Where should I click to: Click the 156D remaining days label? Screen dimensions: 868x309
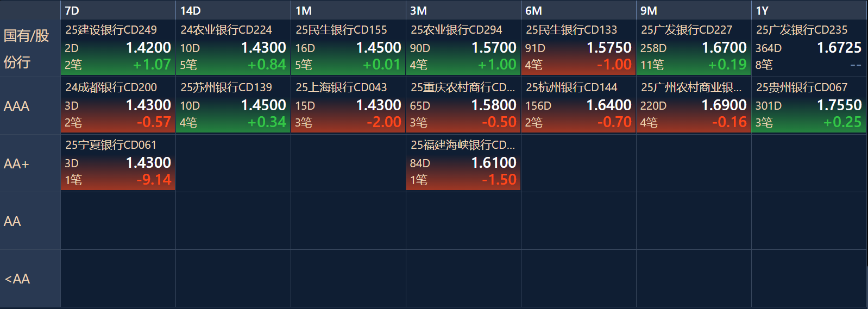click(538, 106)
